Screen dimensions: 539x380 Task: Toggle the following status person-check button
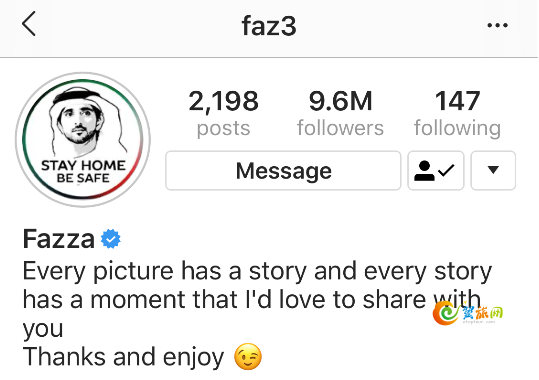(436, 170)
